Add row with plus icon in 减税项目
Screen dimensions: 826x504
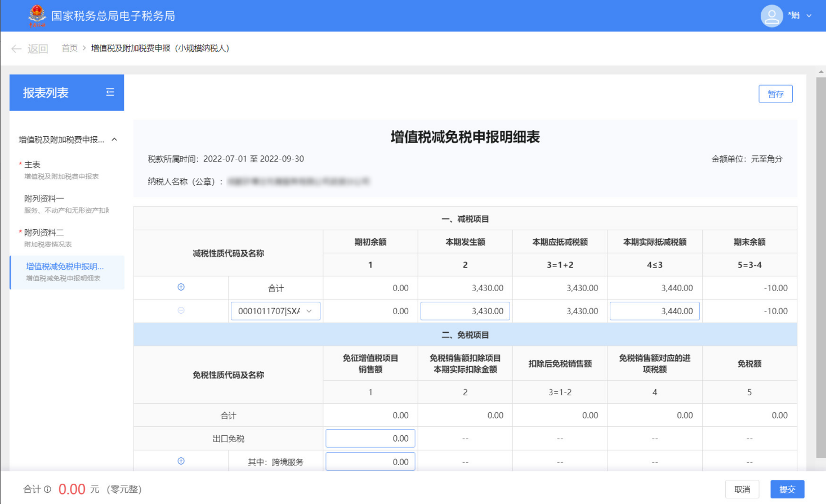point(181,287)
